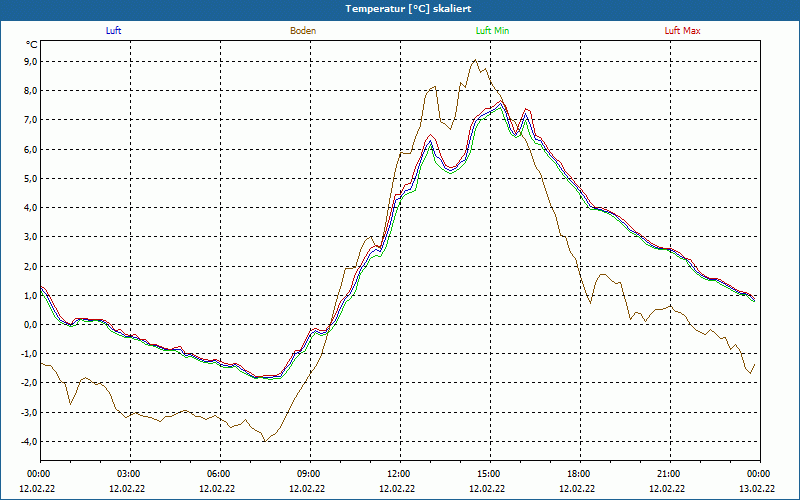Click the 06:00 time axis label
Image resolution: width=800 pixels, height=500 pixels.
tap(220, 474)
